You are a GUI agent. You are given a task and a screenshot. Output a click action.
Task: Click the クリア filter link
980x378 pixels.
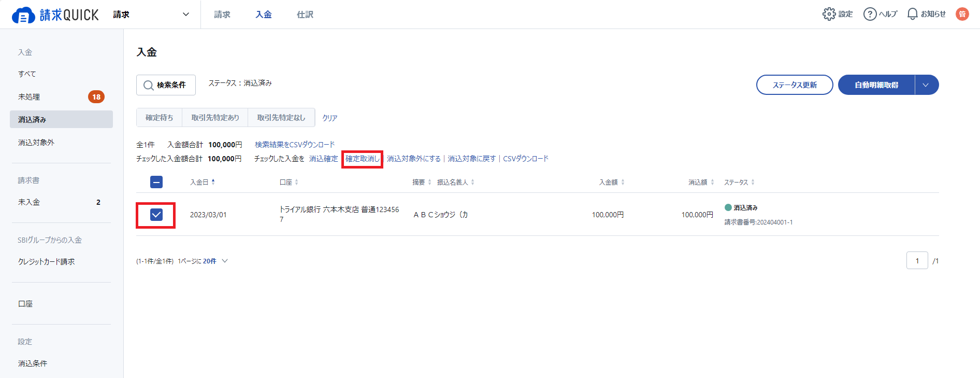coord(330,118)
